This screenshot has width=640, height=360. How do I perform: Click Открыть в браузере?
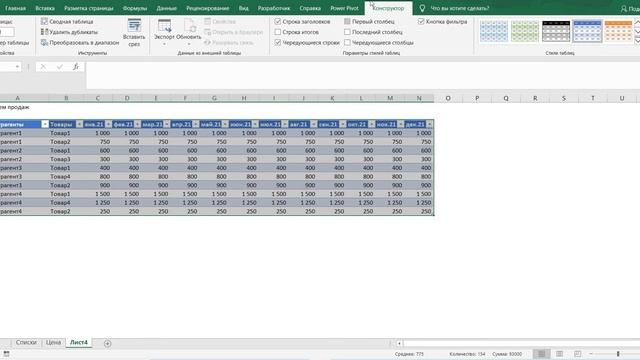tap(234, 32)
